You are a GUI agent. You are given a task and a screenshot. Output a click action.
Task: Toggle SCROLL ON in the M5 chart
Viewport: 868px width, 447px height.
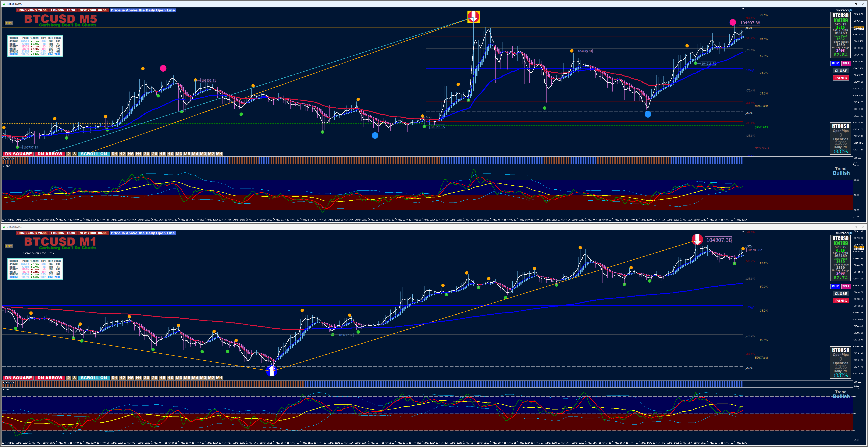pyautogui.click(x=93, y=154)
